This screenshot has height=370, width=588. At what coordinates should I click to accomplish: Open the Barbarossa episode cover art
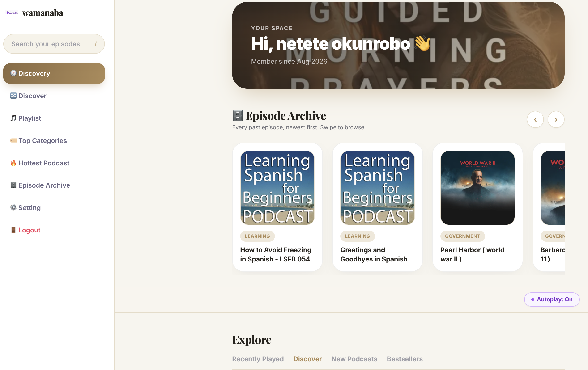pyautogui.click(x=553, y=188)
